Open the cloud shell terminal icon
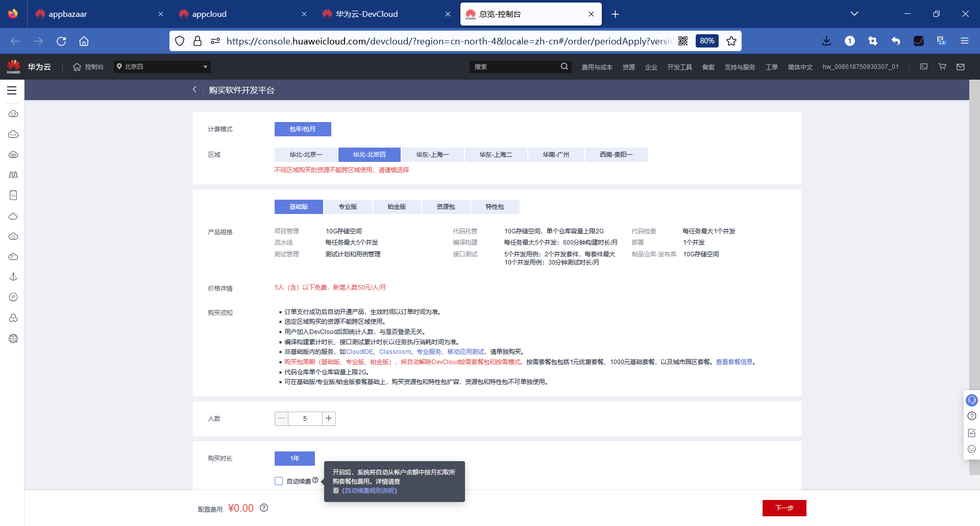The image size is (980, 526). click(924, 66)
